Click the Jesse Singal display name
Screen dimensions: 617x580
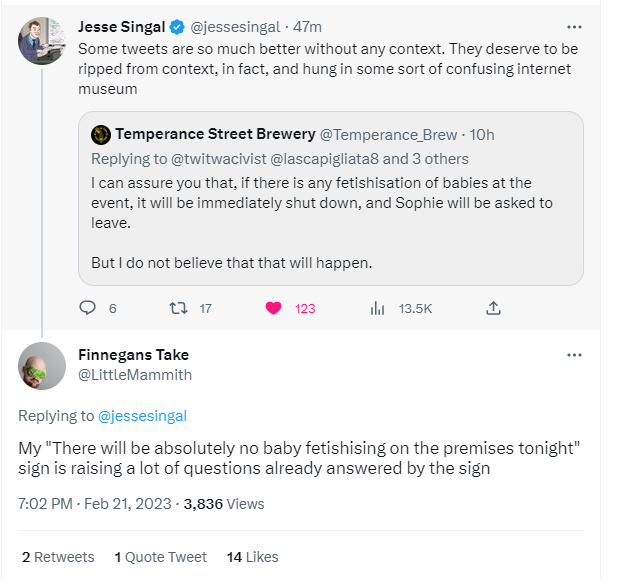point(121,27)
